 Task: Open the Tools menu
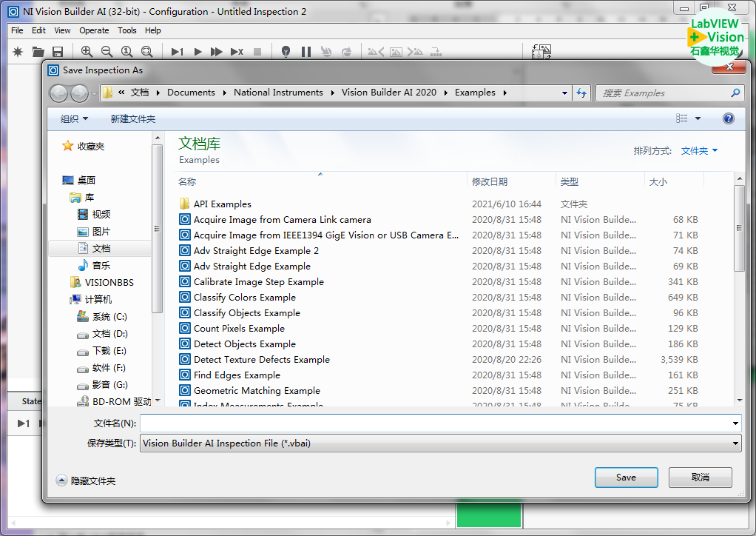pyautogui.click(x=127, y=30)
